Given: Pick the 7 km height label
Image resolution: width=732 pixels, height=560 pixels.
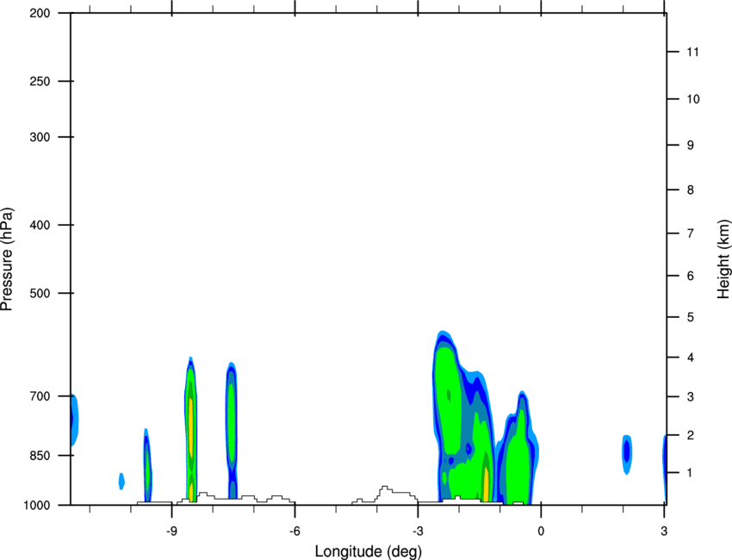Looking at the screenshot, I should [690, 233].
